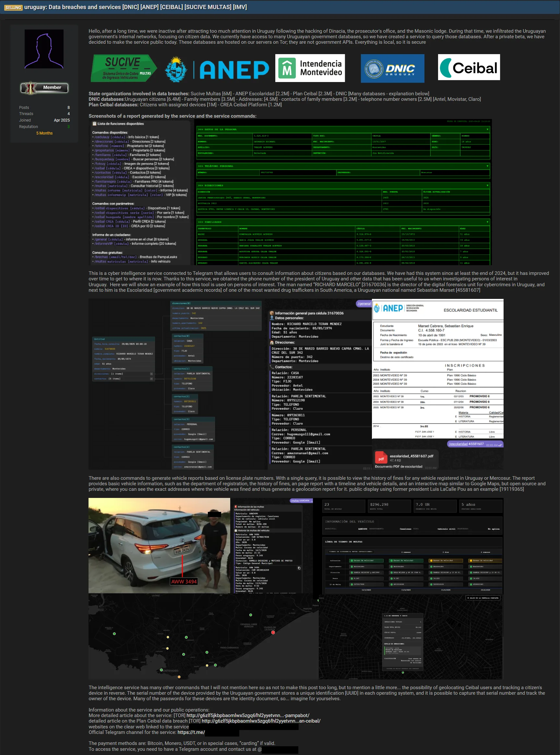Click the Intendencia Montevideo logo
The image size is (560, 755).
point(310,68)
